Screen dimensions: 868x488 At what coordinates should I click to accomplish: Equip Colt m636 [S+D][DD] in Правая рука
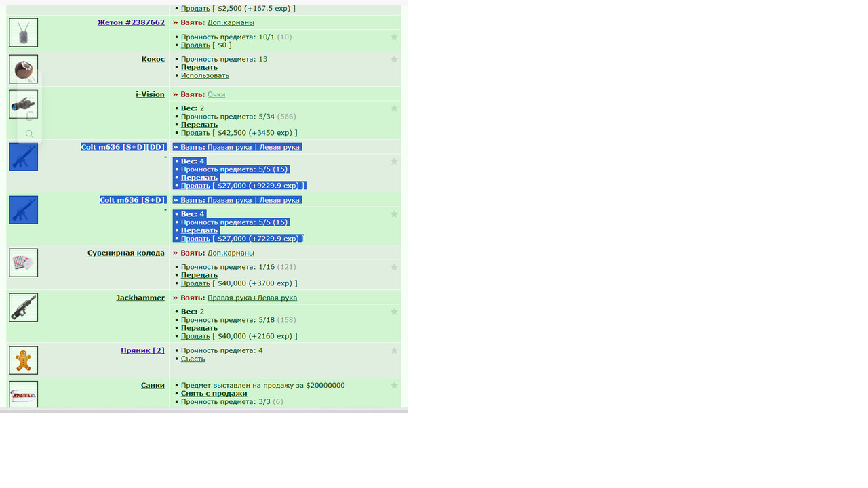tap(229, 147)
